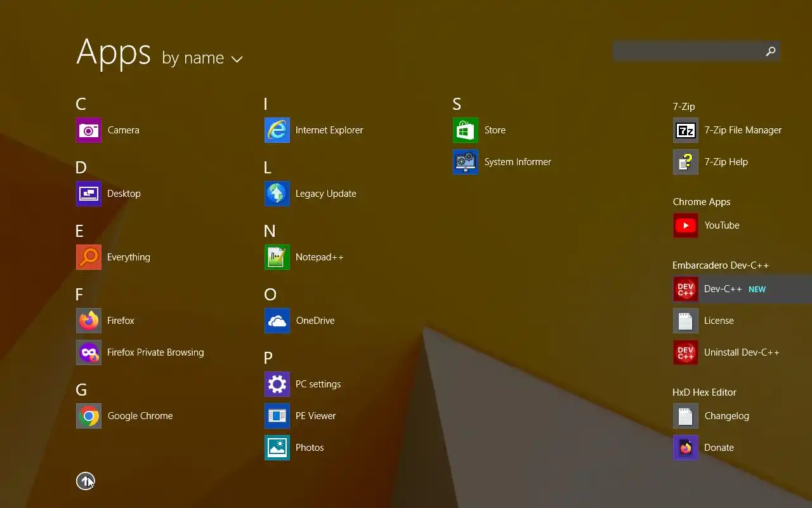This screenshot has width=812, height=508.
Task: Click the '7-Zip File Manager' text label
Action: point(743,130)
